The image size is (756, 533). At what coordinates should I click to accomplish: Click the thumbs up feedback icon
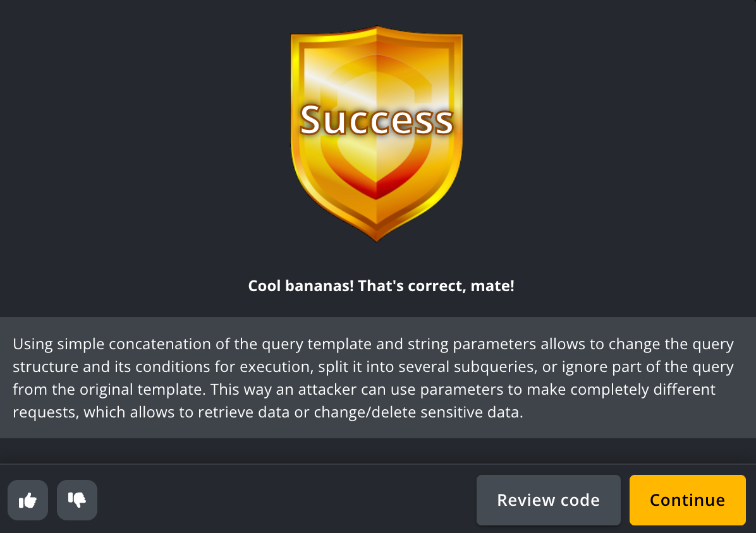click(x=28, y=500)
